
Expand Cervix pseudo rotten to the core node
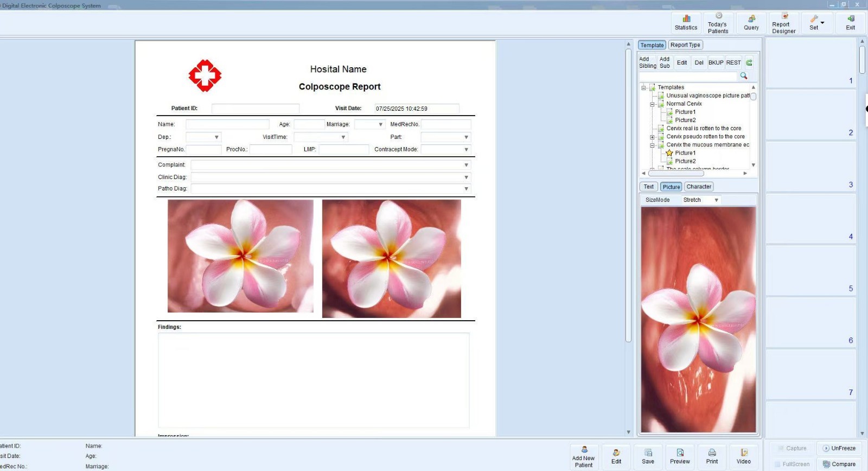(652, 137)
